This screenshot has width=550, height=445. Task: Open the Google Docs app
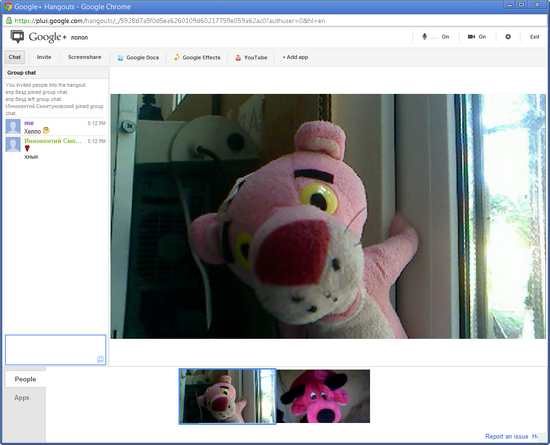click(138, 58)
